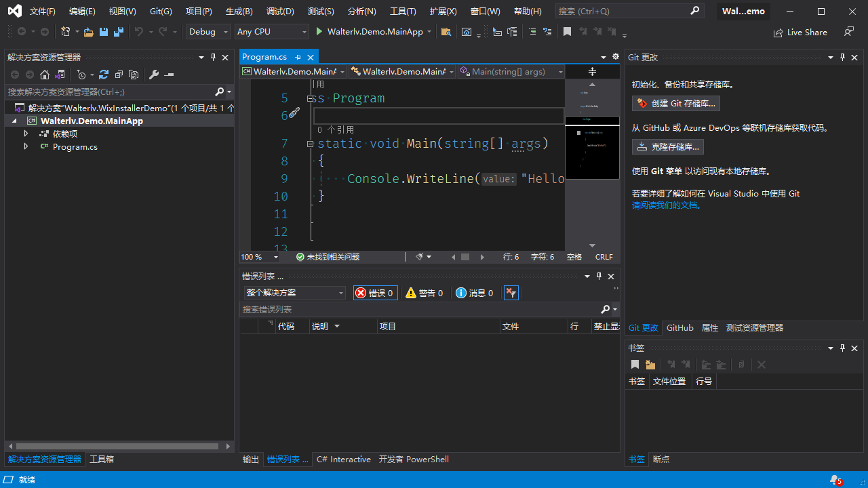Click the new bookmark folder icon
The image size is (868, 488).
pos(650,365)
